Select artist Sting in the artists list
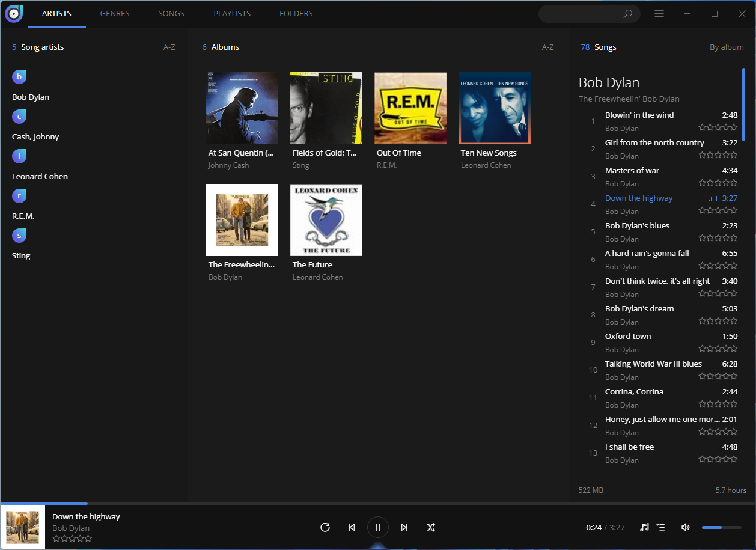 point(21,255)
